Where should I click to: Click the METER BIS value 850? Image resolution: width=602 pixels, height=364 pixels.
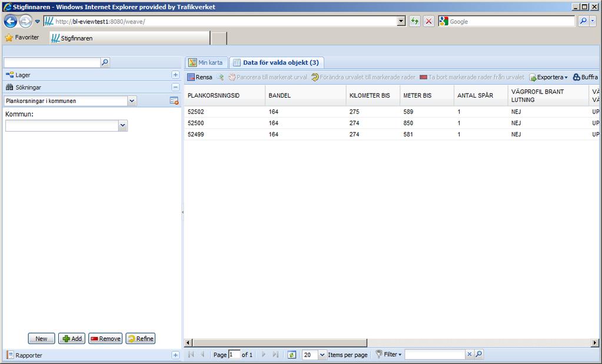click(408, 123)
